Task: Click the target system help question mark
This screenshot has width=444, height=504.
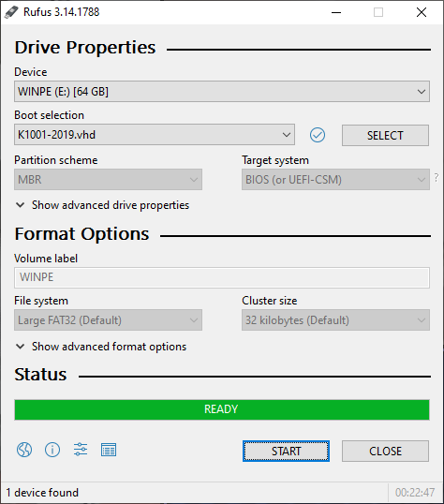Action: pos(437,177)
